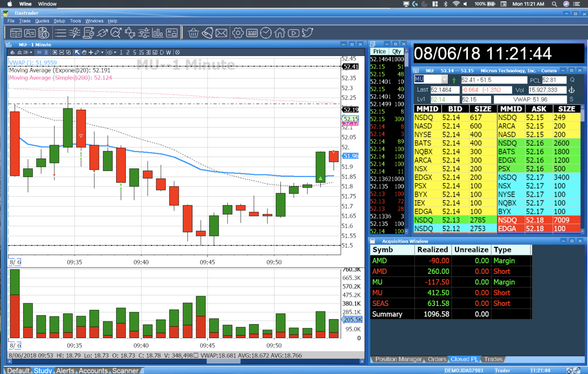588x374 pixels.
Task: Click the Twitter bird icon
Action: click(x=307, y=33)
